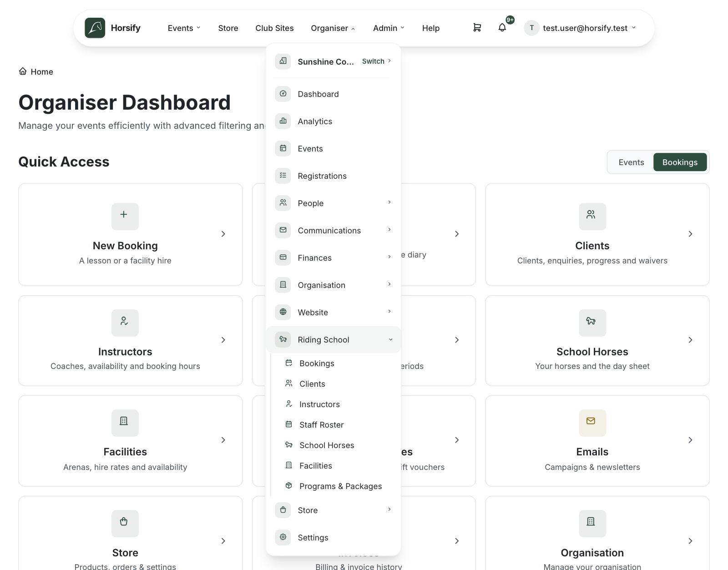Open the Emails card chevron
Viewport: 728px width, 570px height.
(x=690, y=440)
